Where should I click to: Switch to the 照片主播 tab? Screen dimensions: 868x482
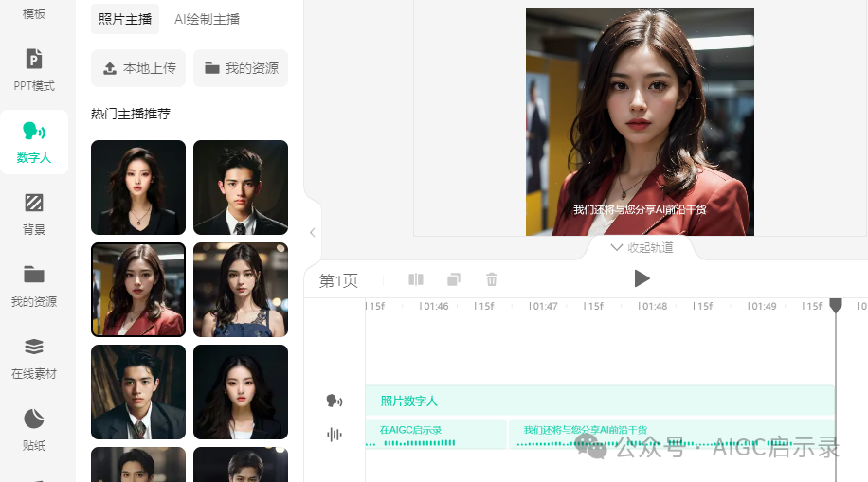(125, 19)
